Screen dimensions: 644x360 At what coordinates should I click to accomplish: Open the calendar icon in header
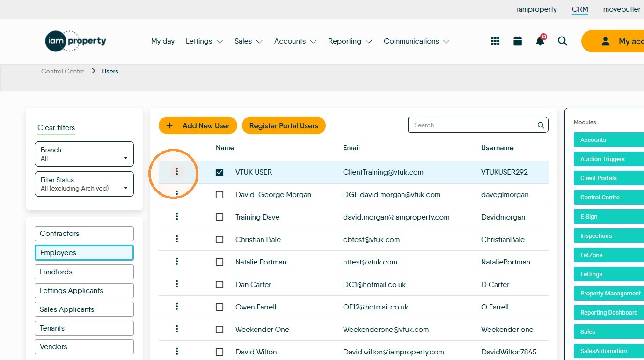518,41
